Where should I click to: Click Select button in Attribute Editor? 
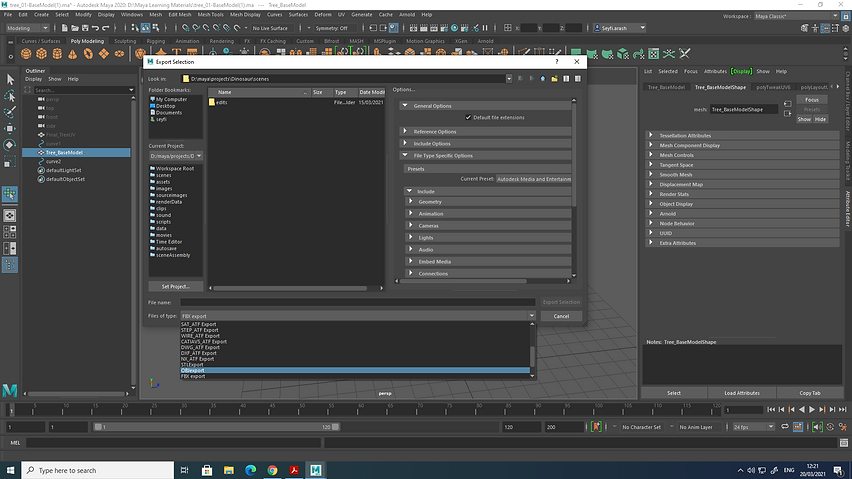point(674,393)
